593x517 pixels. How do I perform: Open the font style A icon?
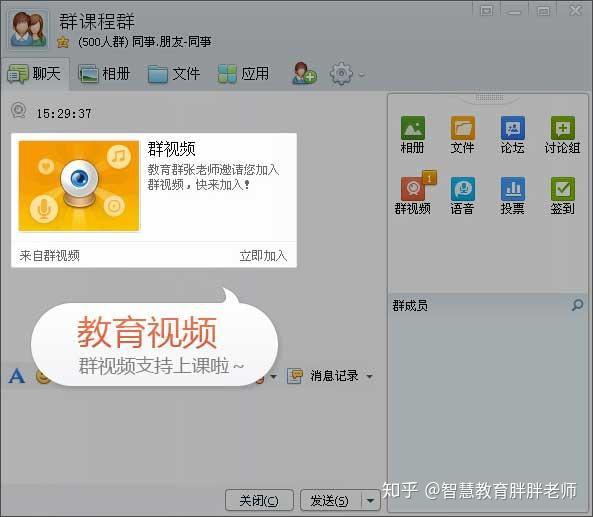17,376
